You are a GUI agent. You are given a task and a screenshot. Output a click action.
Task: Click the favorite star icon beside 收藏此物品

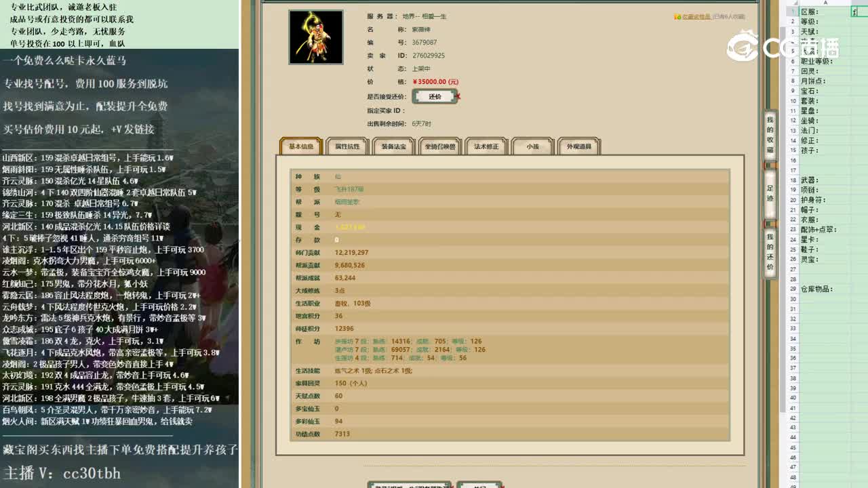675,18
